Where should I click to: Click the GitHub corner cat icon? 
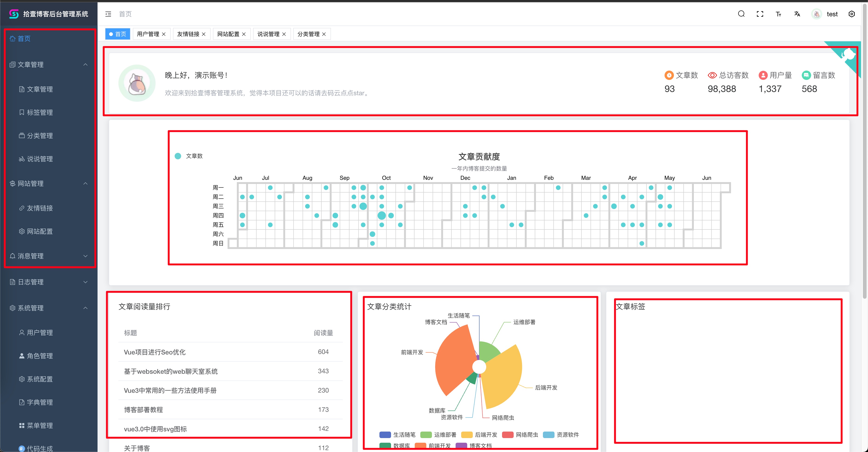tap(849, 54)
